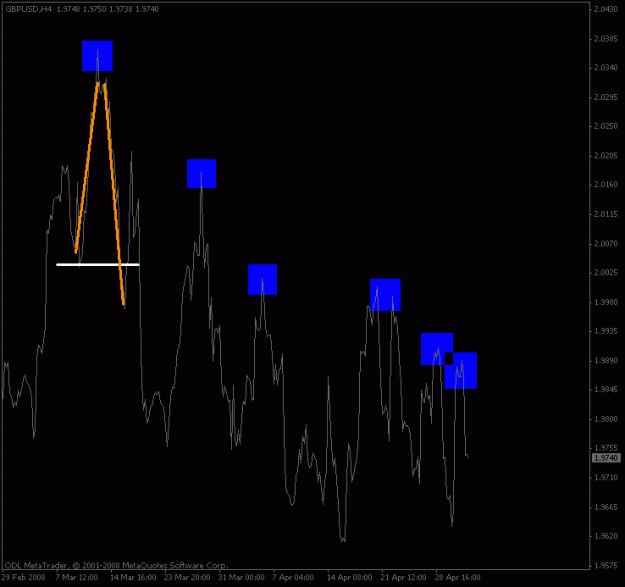Click the 2.0025 price axis label

[x=605, y=273]
